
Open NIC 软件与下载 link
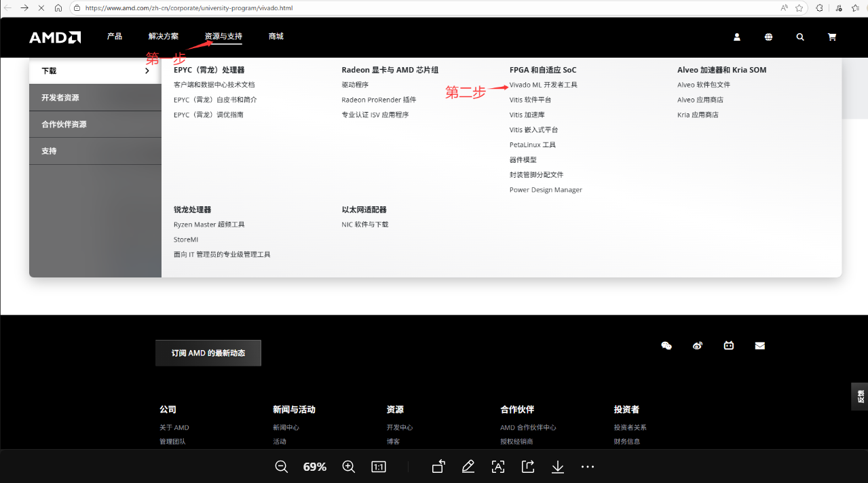pyautogui.click(x=365, y=225)
